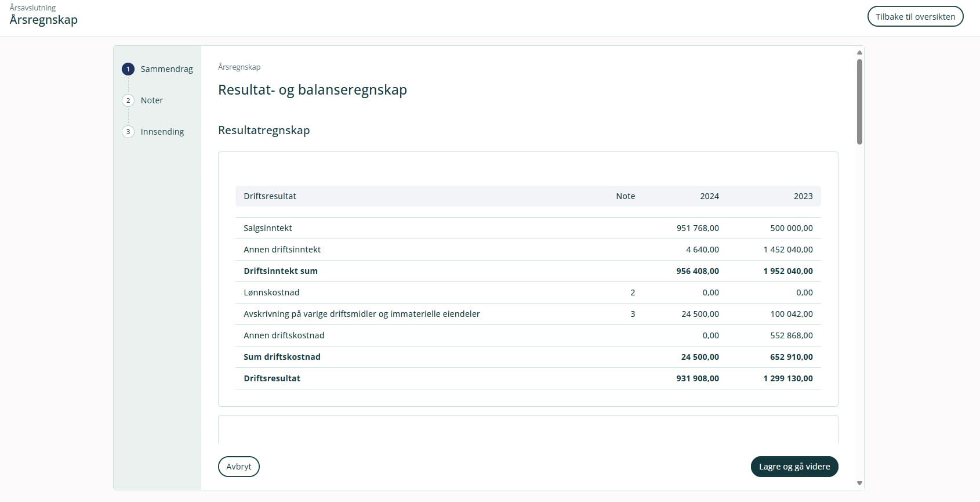Cancel with the Avbryt button

tap(239, 467)
